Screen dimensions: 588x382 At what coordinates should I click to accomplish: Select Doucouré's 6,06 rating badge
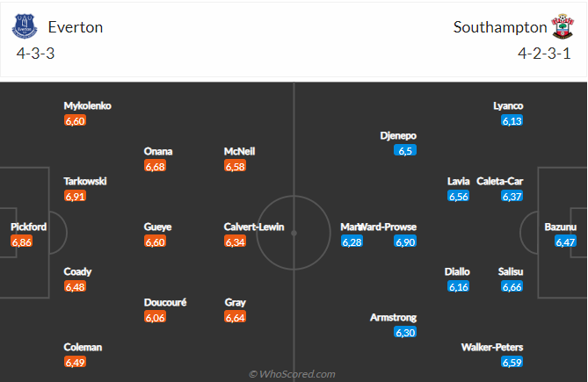click(155, 317)
